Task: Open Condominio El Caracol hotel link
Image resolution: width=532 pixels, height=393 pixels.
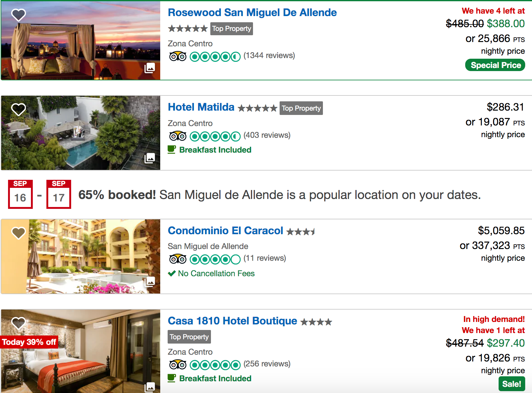Action: click(225, 231)
